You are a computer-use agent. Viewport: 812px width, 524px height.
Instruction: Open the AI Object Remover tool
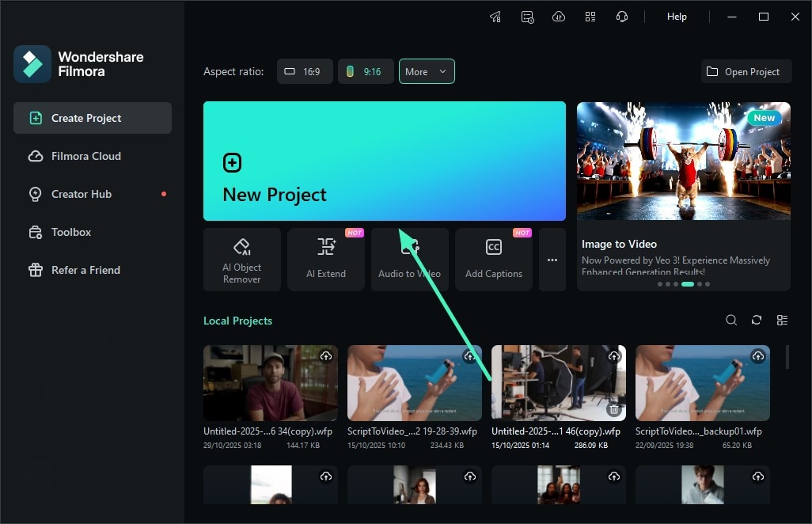tap(241, 259)
